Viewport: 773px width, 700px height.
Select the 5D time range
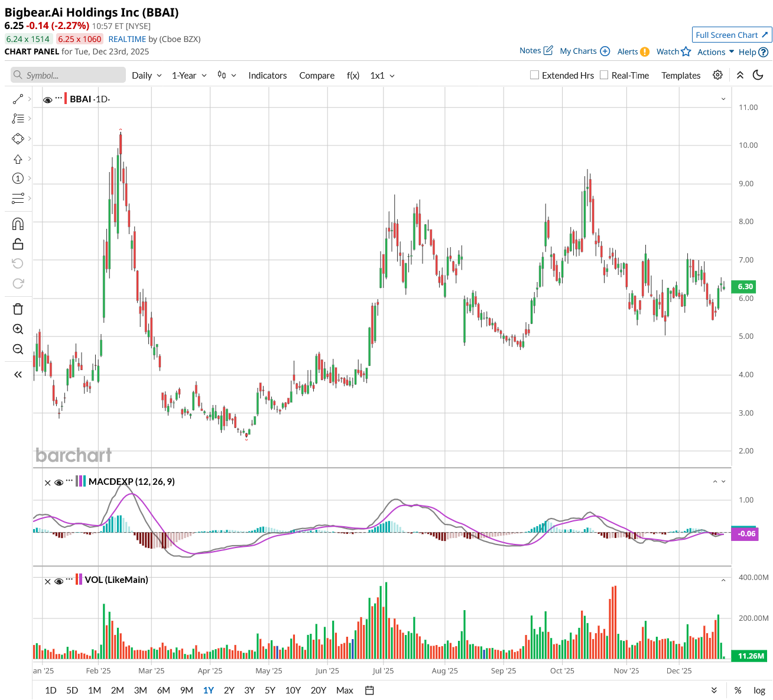[x=72, y=690]
